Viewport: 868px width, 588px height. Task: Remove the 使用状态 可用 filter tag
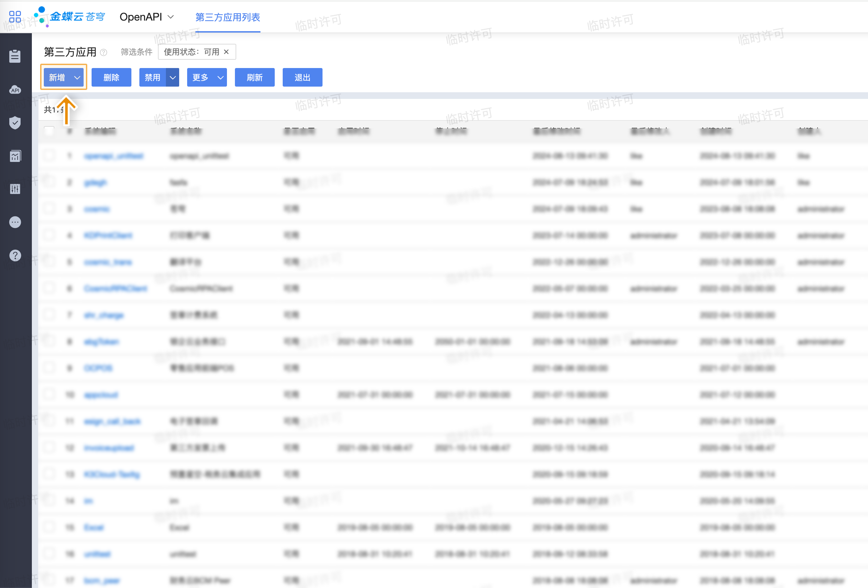coord(226,52)
